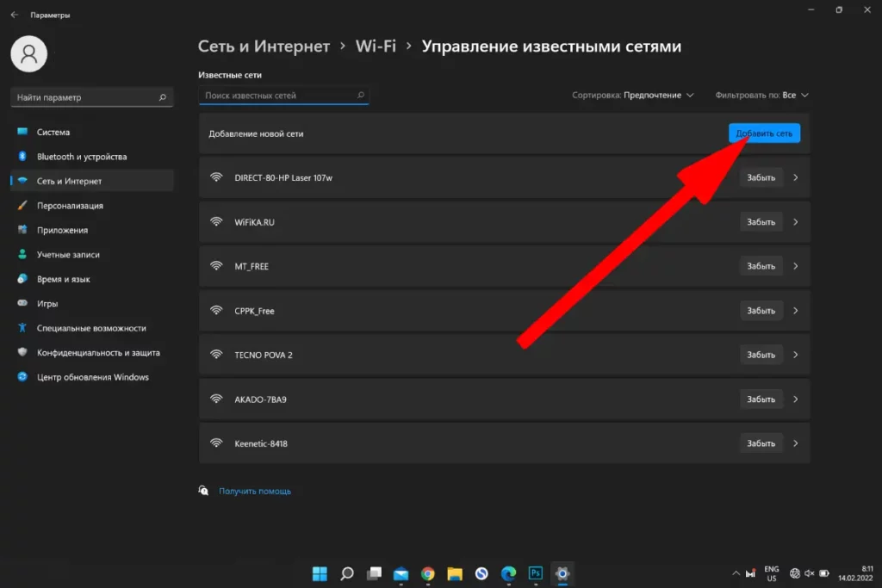Forget the AKADO-7BA9 network
Screen dimensions: 882x588
pyautogui.click(x=761, y=399)
